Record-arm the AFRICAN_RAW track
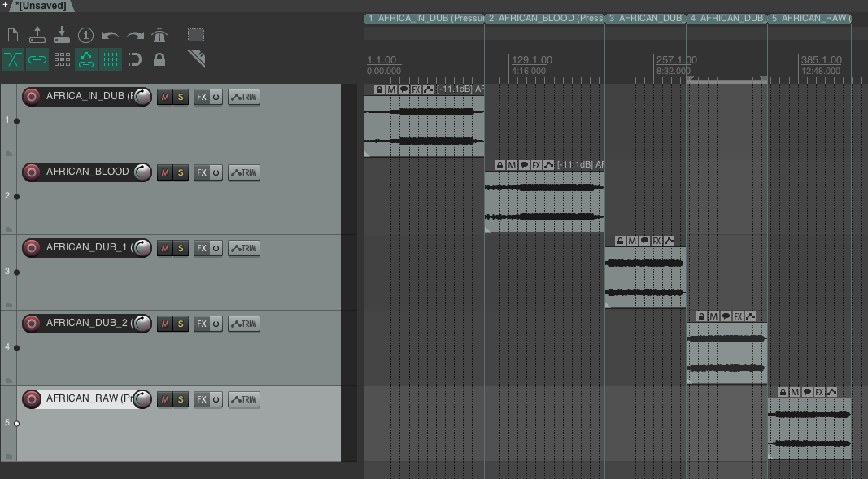This screenshot has width=868, height=479. point(30,398)
